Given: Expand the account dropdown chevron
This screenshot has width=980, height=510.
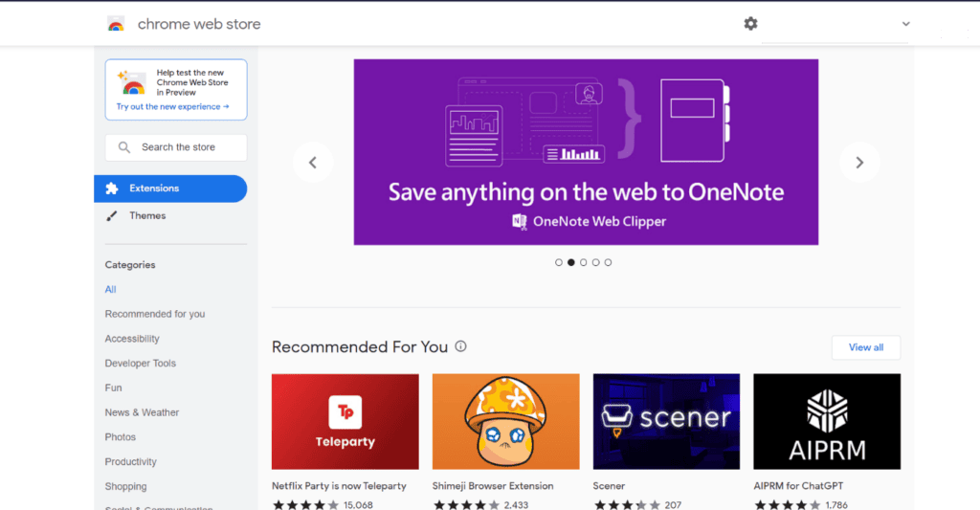Looking at the screenshot, I should click(x=905, y=24).
